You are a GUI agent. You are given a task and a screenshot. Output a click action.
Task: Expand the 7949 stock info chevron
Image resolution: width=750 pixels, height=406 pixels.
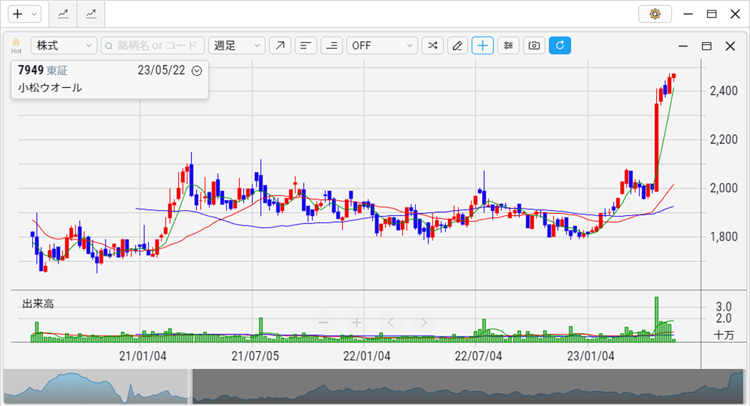(197, 71)
